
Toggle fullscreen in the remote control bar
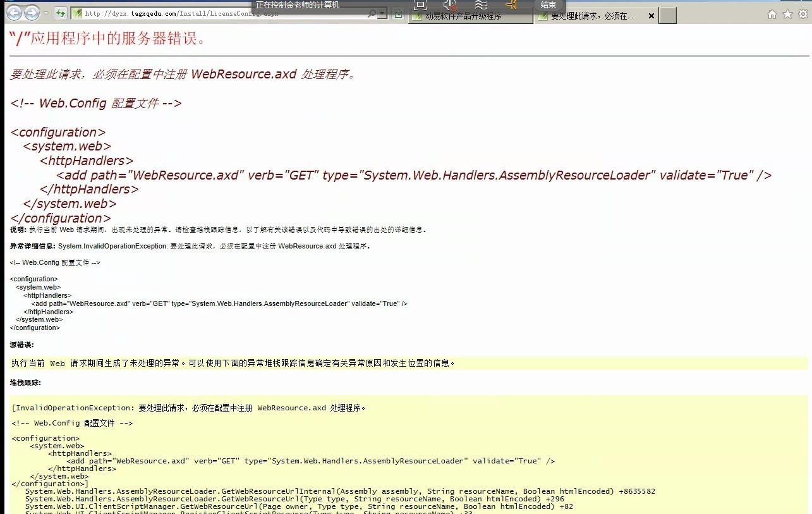pos(420,5)
